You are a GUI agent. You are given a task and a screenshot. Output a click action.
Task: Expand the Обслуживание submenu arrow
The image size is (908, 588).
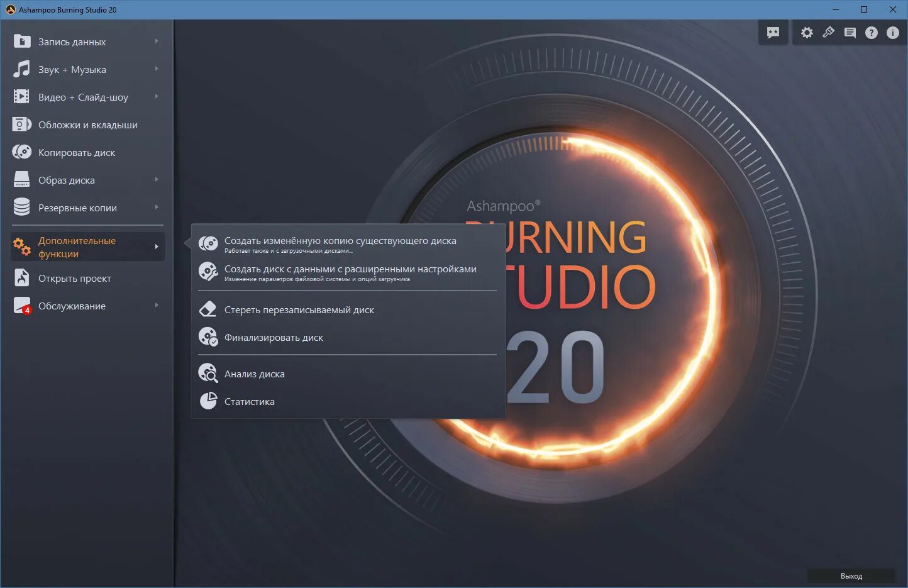pos(157,306)
